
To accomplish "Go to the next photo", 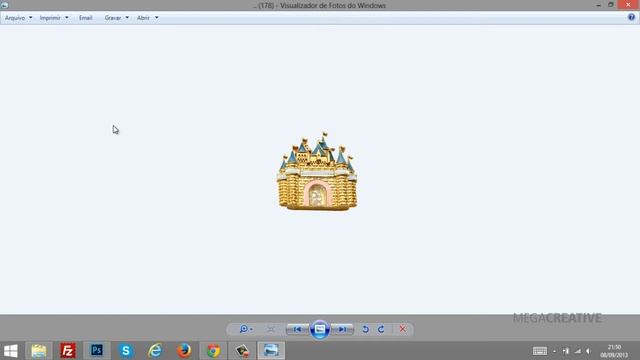I will pyautogui.click(x=342, y=329).
